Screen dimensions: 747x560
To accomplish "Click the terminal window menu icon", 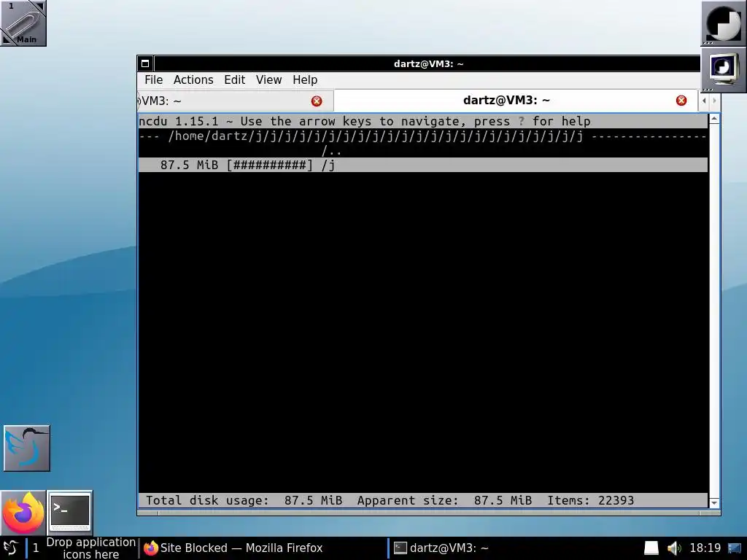I will point(145,63).
